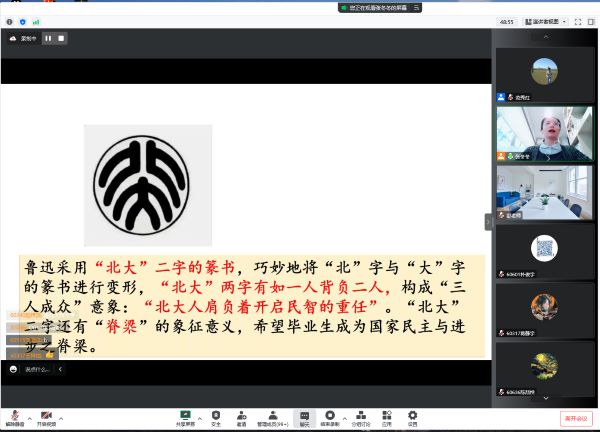The image size is (600, 432).
Task: Select the QR code participant thumbnail
Action: click(544, 248)
